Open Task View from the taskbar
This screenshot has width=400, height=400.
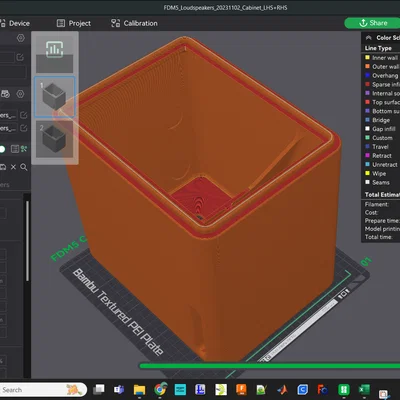(x=99, y=389)
